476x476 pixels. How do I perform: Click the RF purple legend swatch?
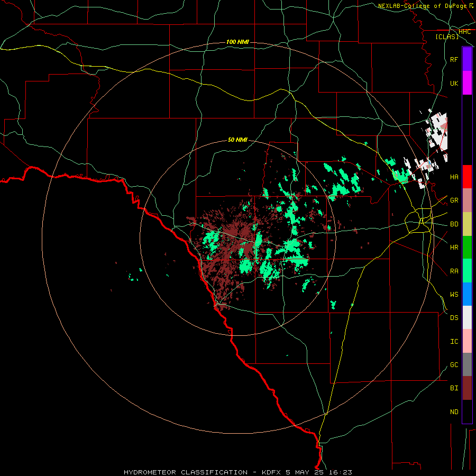[x=467, y=59]
